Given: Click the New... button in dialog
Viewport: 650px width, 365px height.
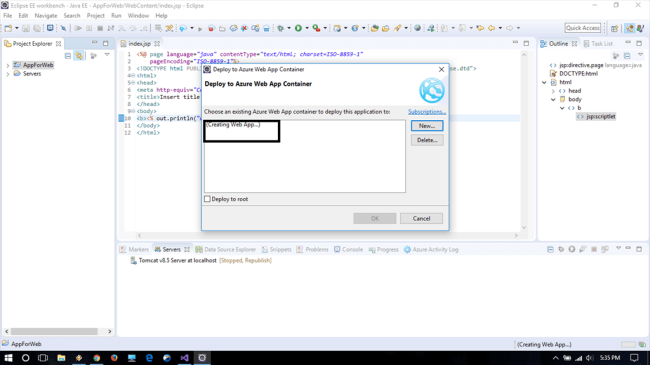Looking at the screenshot, I should pyautogui.click(x=427, y=126).
